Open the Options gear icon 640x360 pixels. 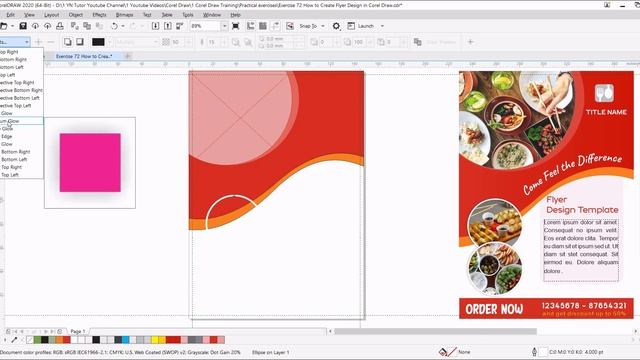click(x=336, y=26)
